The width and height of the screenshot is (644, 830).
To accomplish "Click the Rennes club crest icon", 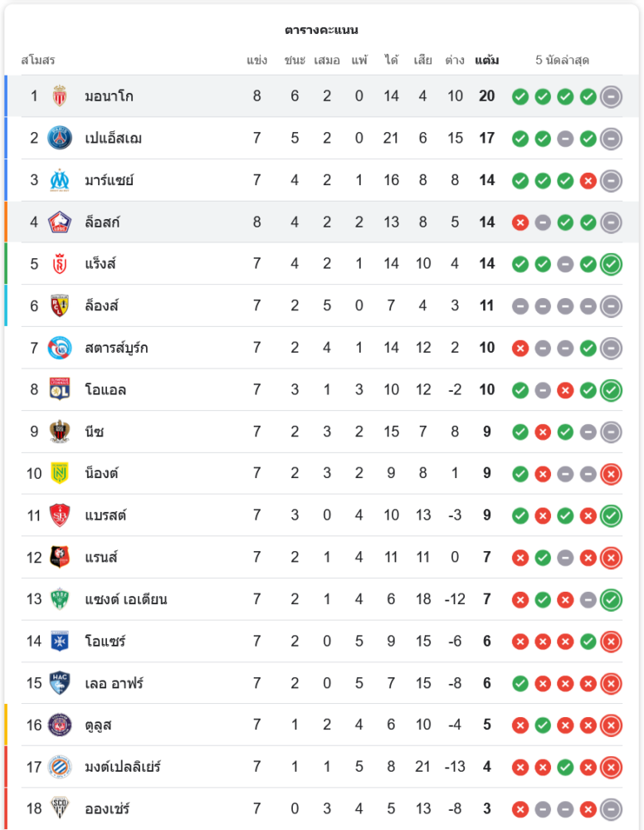I will [x=59, y=557].
